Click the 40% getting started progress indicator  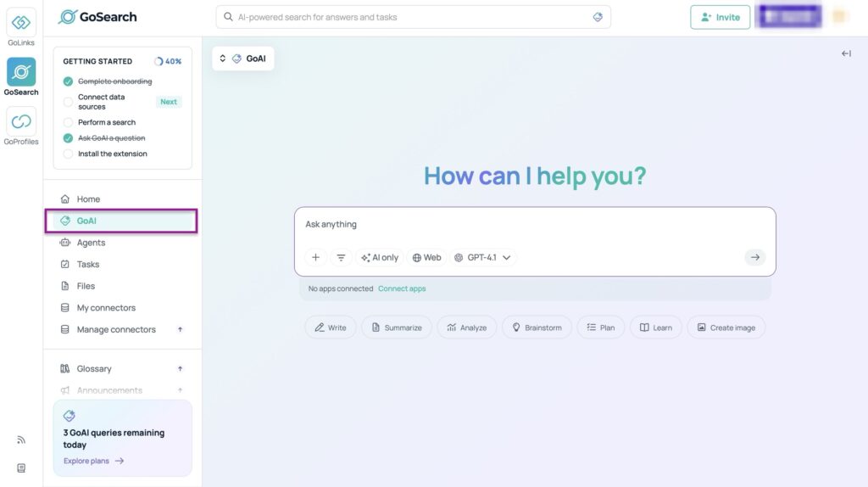pos(169,61)
